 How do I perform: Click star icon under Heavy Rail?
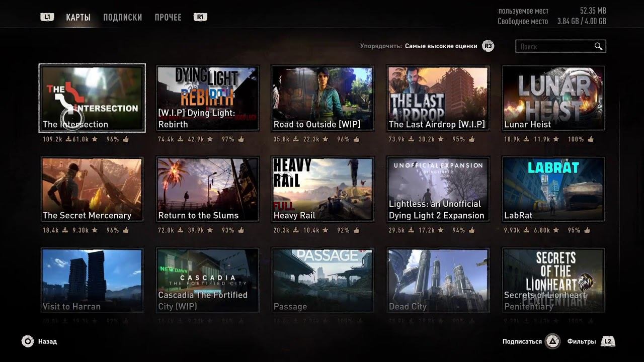(x=326, y=230)
